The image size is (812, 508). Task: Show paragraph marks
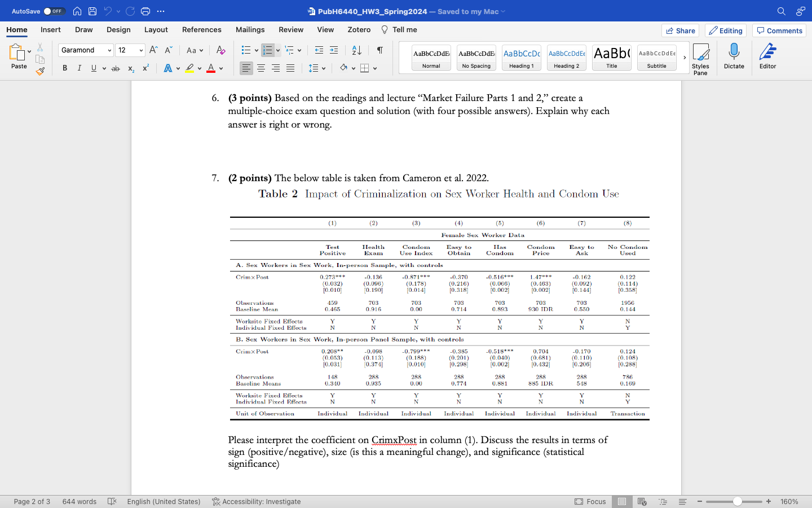(379, 50)
